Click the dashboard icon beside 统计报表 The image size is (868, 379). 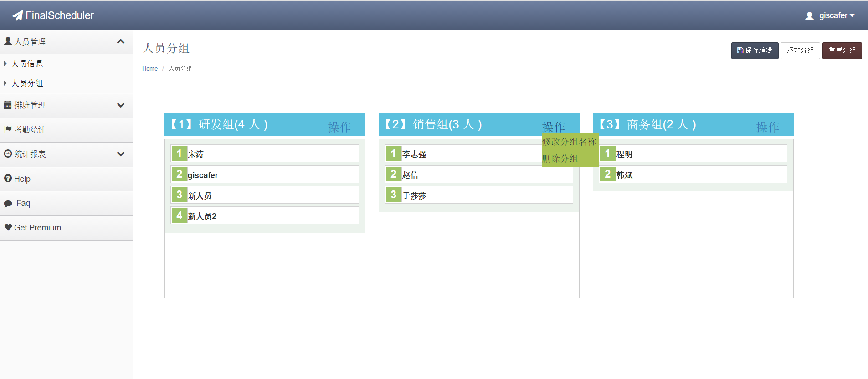(8, 154)
